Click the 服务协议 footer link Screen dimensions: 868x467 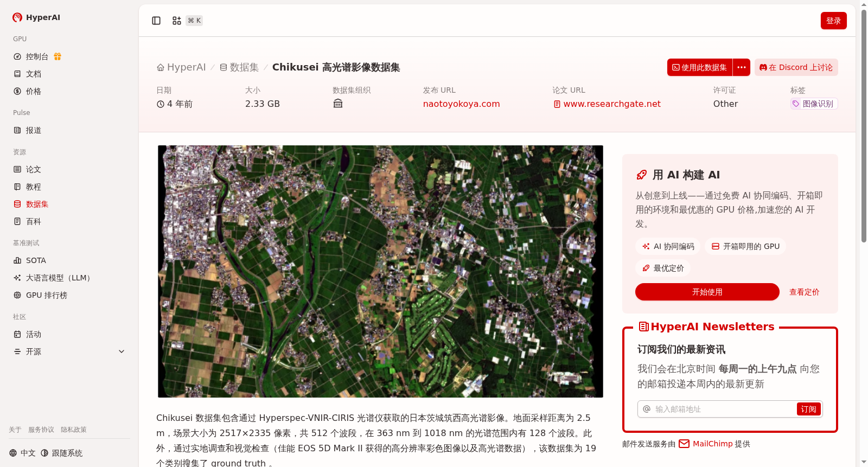[x=41, y=430]
